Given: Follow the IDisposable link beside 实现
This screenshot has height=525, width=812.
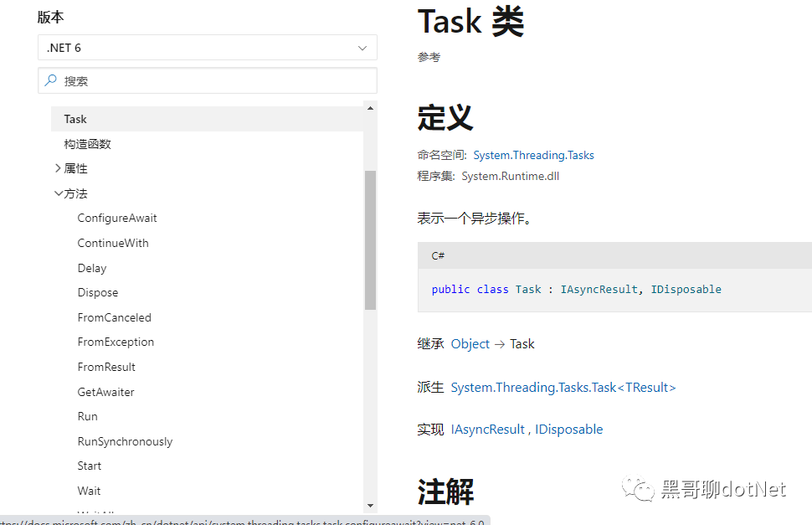Looking at the screenshot, I should (569, 430).
